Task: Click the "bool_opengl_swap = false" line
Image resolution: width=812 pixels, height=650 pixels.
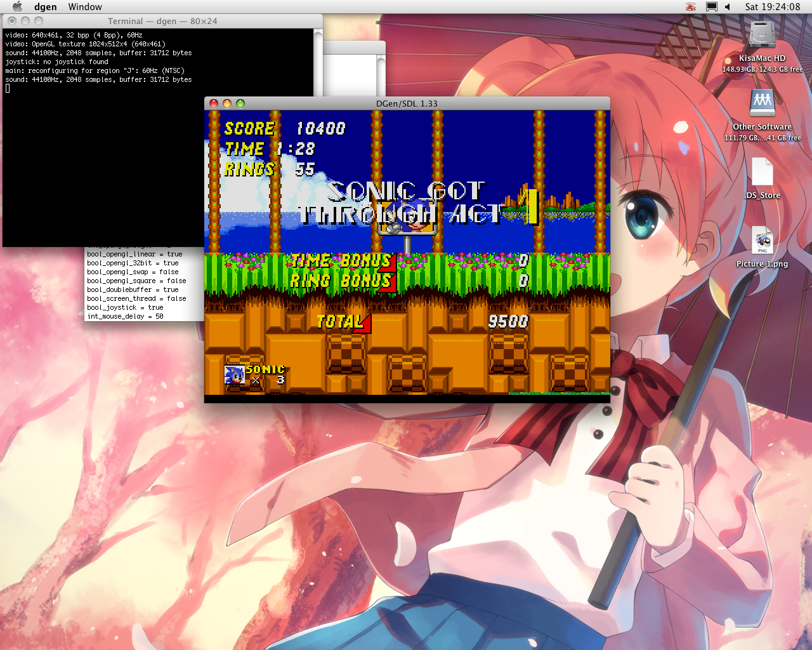Action: 133,272
